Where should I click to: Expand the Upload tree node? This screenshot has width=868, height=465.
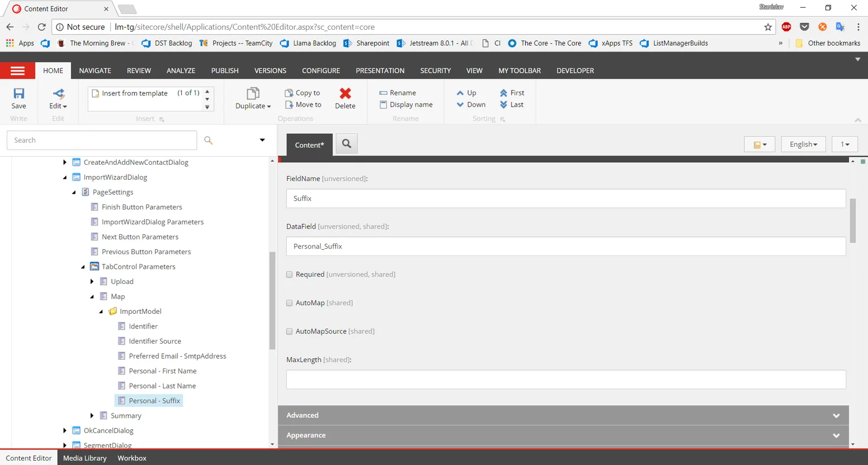click(x=92, y=282)
